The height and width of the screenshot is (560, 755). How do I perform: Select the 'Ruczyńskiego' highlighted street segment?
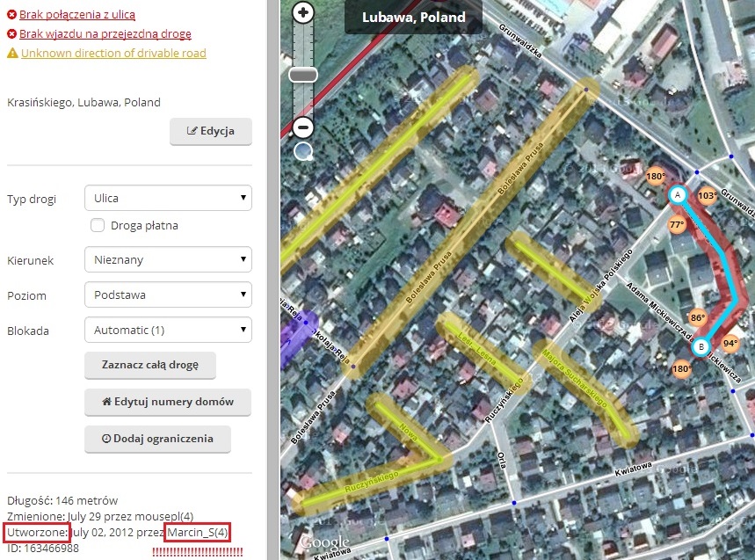click(371, 483)
